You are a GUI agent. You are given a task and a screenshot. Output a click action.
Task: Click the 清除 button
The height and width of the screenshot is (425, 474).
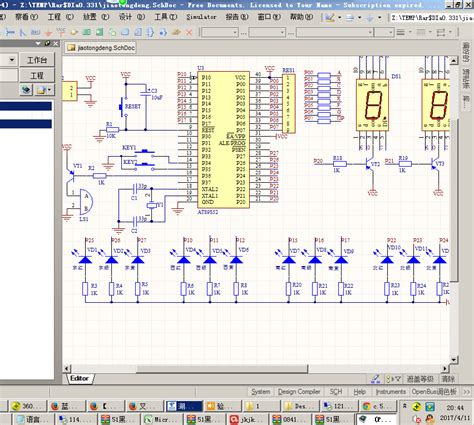[x=448, y=379]
